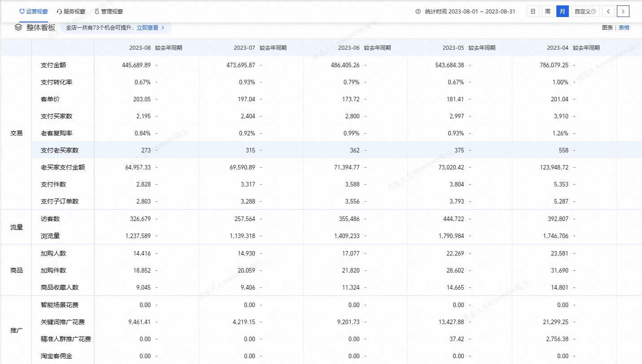642x364 pixels.
Task: Select the 支付金额 row label
Action: 53,65
